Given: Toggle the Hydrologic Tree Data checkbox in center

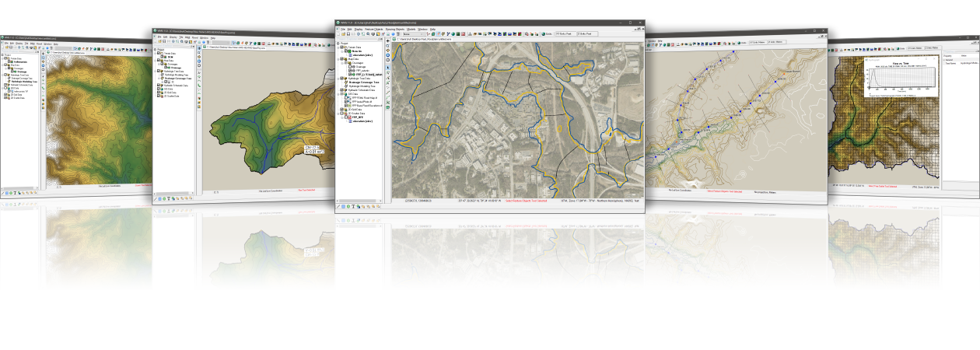Looking at the screenshot, I should click(341, 79).
